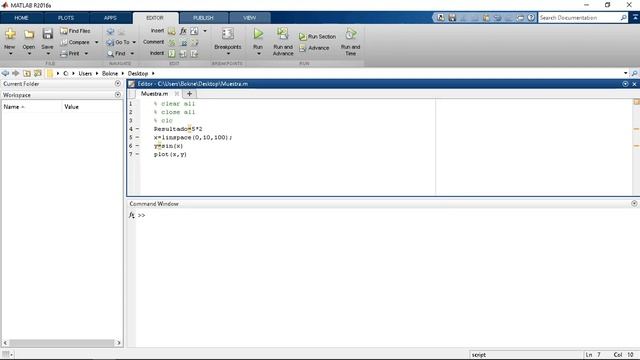Click the forward navigation arrow
The width and height of the screenshot is (640, 360).
click(16, 73)
